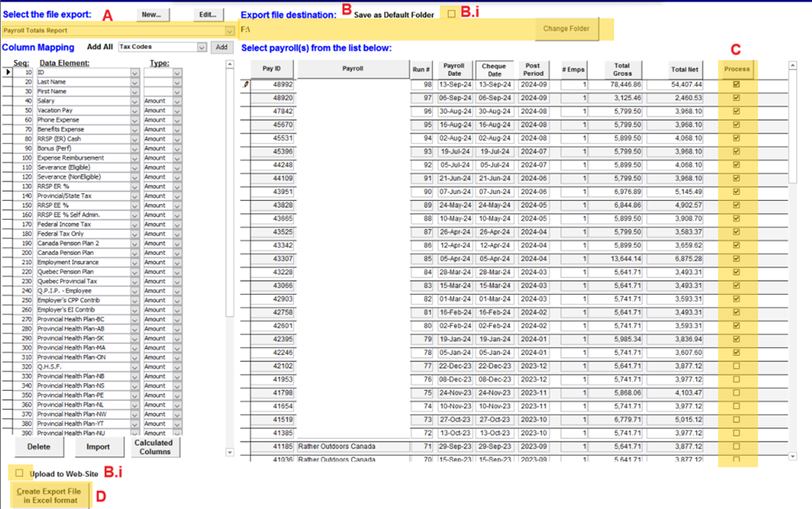This screenshot has height=509, width=812.
Task: Click the New... file export button
Action: [x=151, y=14]
